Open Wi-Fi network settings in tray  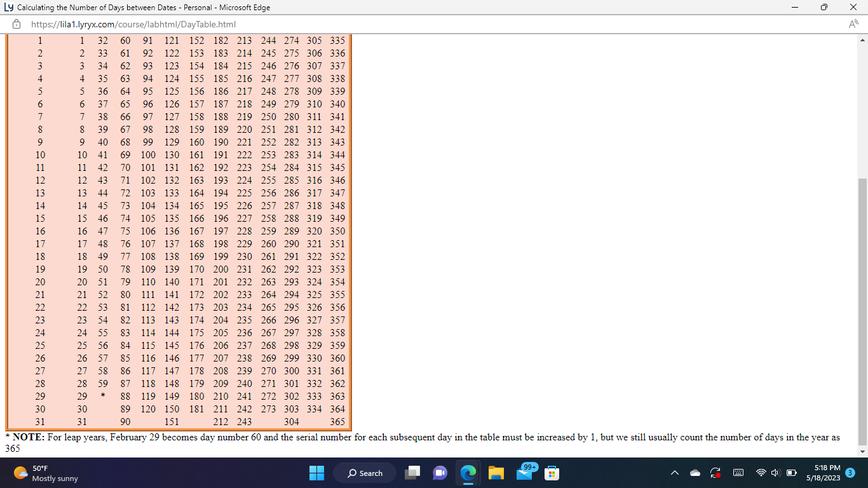(x=761, y=473)
